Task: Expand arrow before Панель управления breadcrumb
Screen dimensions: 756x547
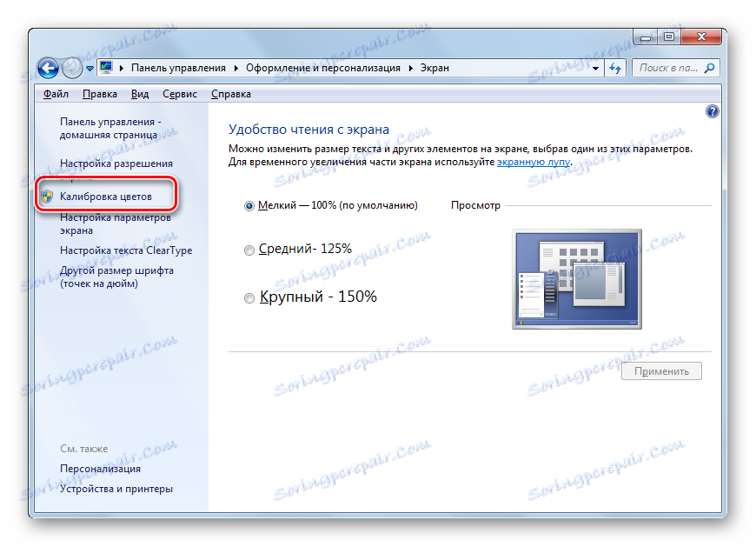Action: coord(122,68)
